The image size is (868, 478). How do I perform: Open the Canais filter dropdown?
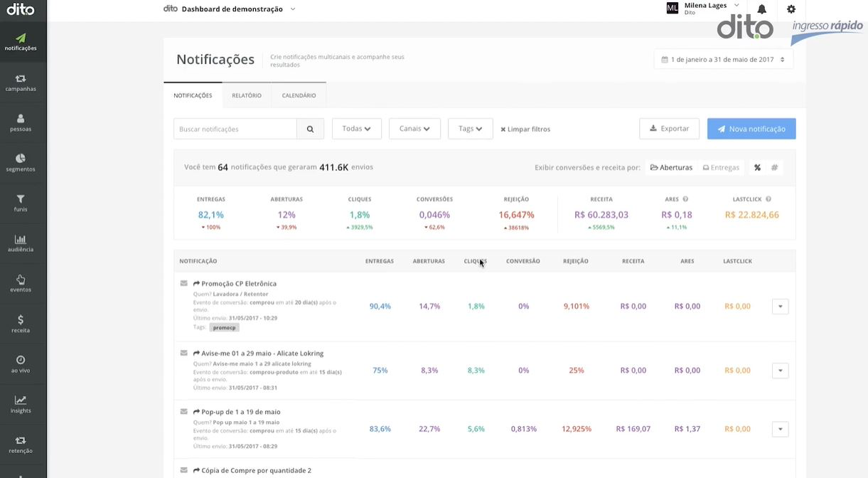click(414, 129)
